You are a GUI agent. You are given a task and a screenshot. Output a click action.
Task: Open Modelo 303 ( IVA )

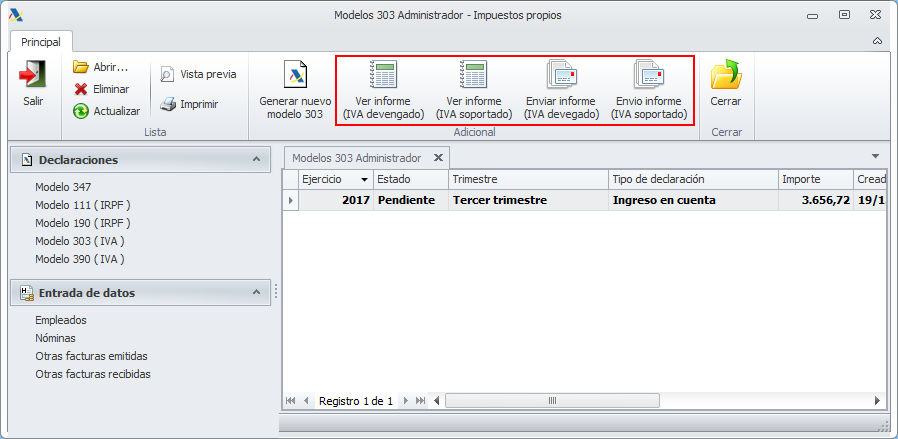[x=80, y=241]
